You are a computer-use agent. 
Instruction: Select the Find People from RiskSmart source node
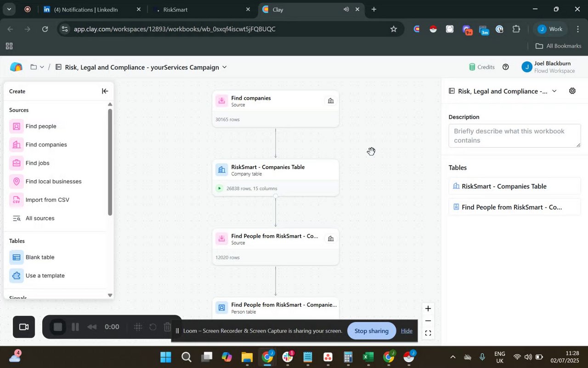point(276,247)
